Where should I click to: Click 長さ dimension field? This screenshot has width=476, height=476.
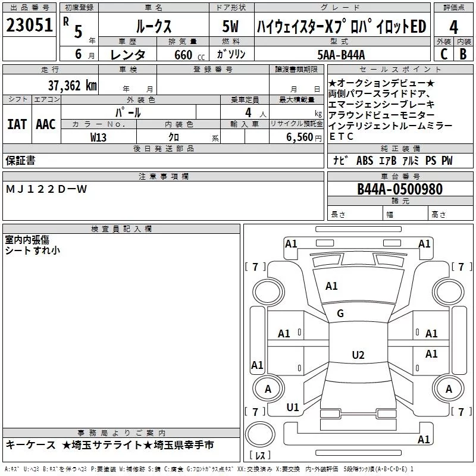(x=355, y=213)
